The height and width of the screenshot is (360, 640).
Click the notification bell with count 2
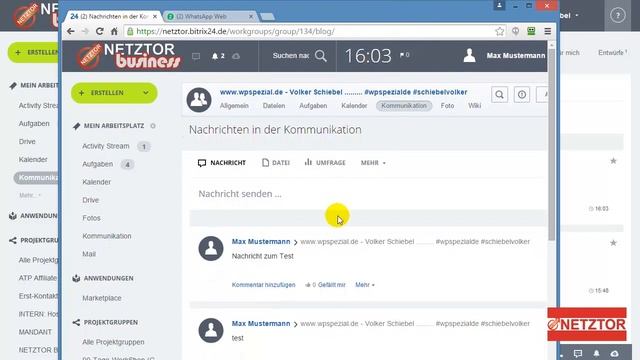tap(218, 56)
